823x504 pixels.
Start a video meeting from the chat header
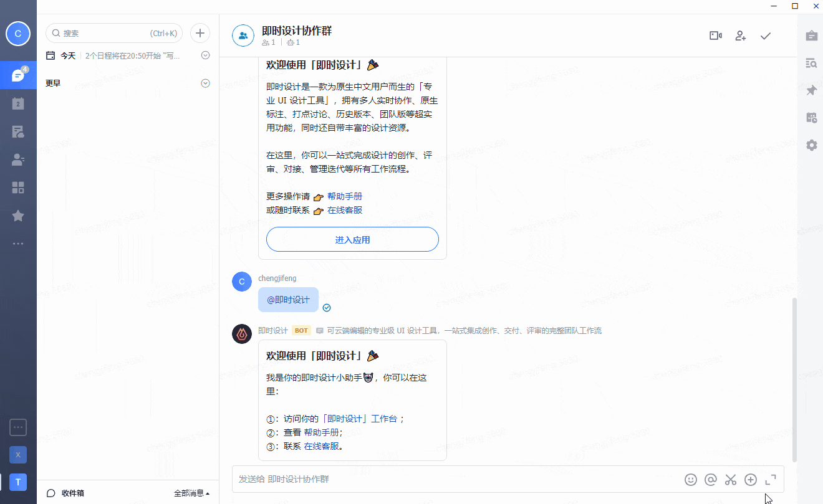(x=716, y=36)
